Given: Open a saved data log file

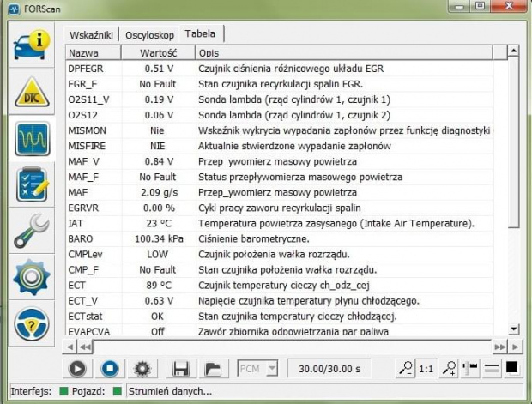Looking at the screenshot, I should click(x=213, y=369).
